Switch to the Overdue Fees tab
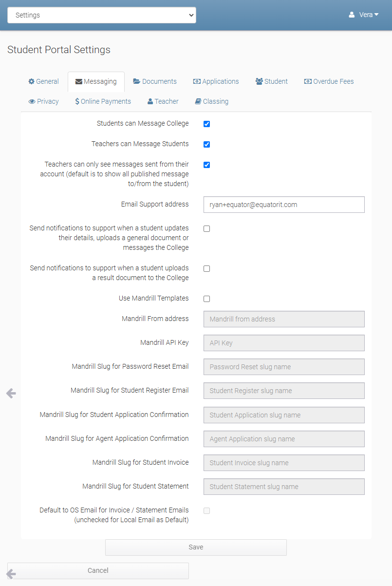This screenshot has width=392, height=586. click(x=329, y=81)
